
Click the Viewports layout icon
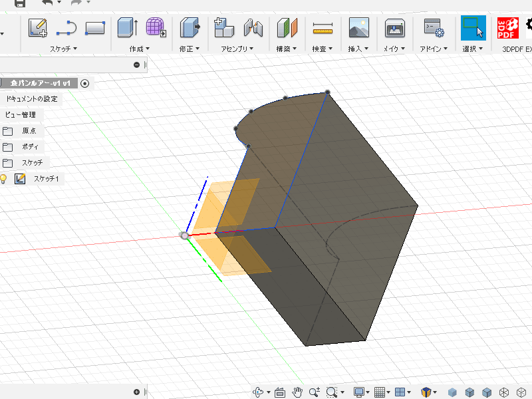[400, 392]
